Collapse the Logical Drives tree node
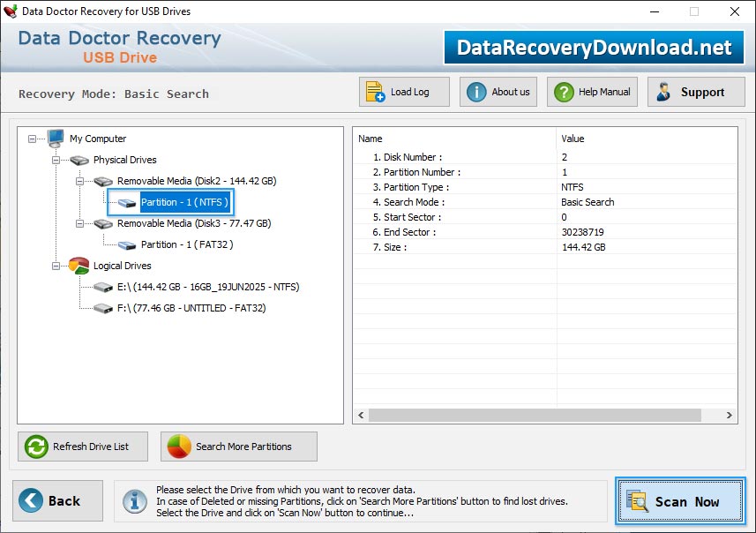The height and width of the screenshot is (533, 756). point(56,266)
